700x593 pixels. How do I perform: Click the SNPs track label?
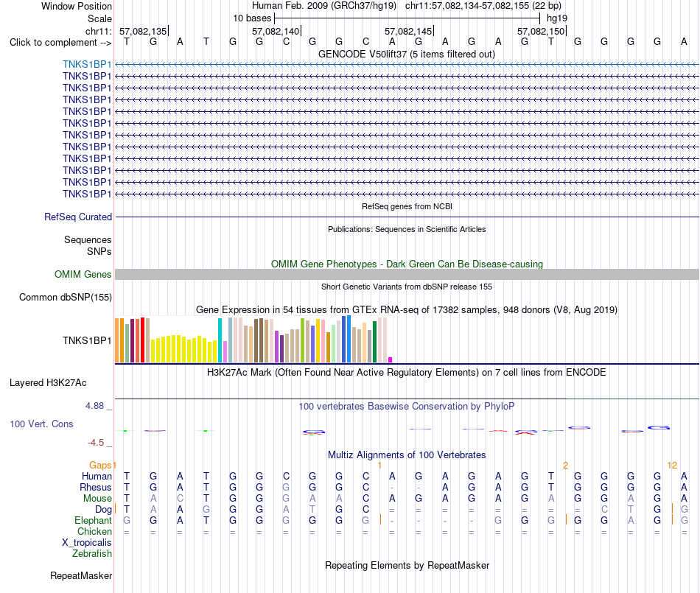pos(99,251)
